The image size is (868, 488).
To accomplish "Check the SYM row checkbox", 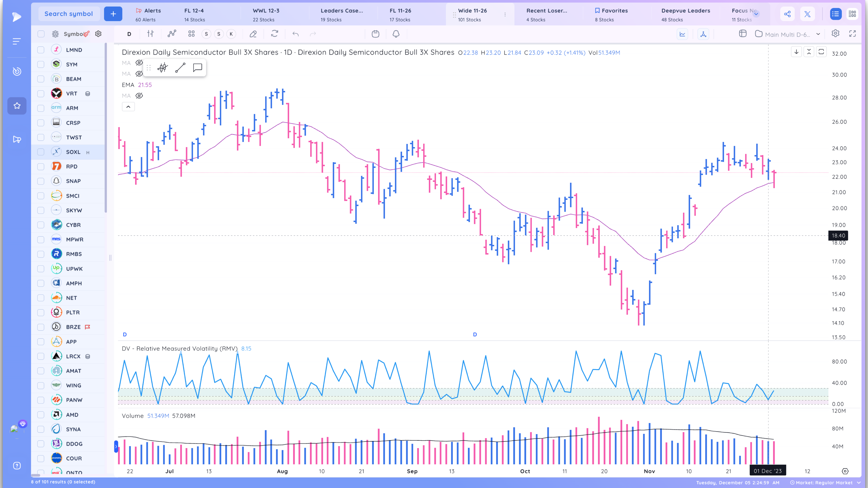I will click(x=41, y=64).
